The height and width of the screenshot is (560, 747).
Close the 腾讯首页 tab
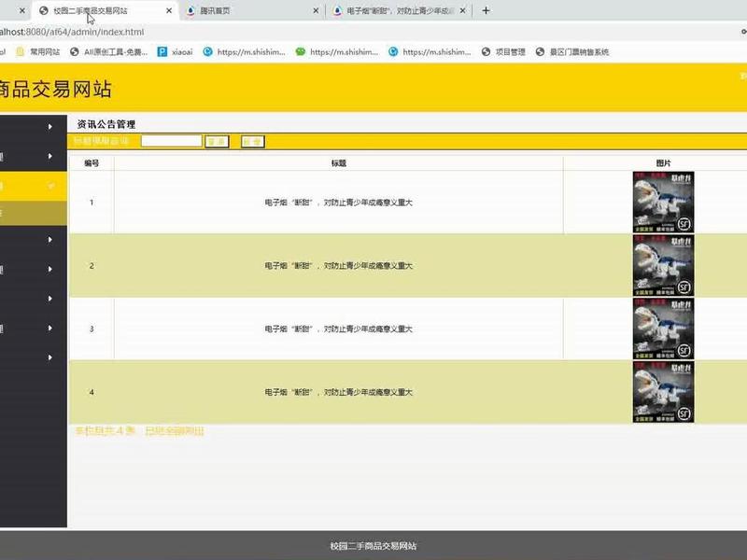point(316,10)
